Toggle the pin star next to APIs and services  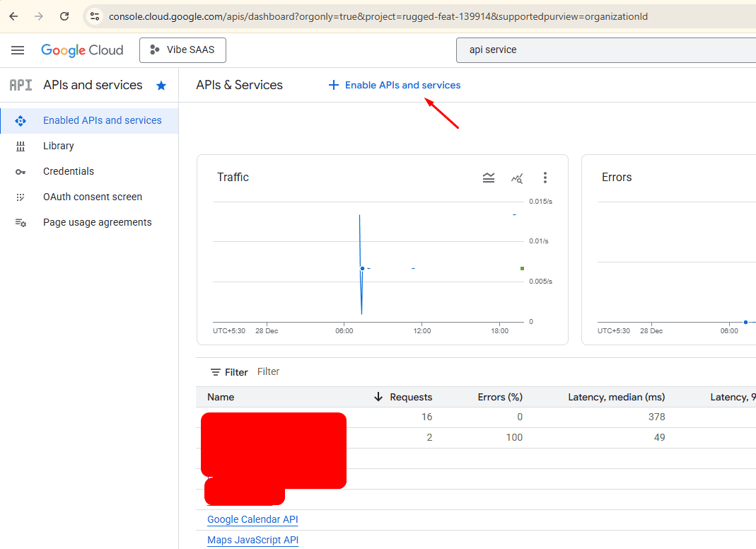161,86
